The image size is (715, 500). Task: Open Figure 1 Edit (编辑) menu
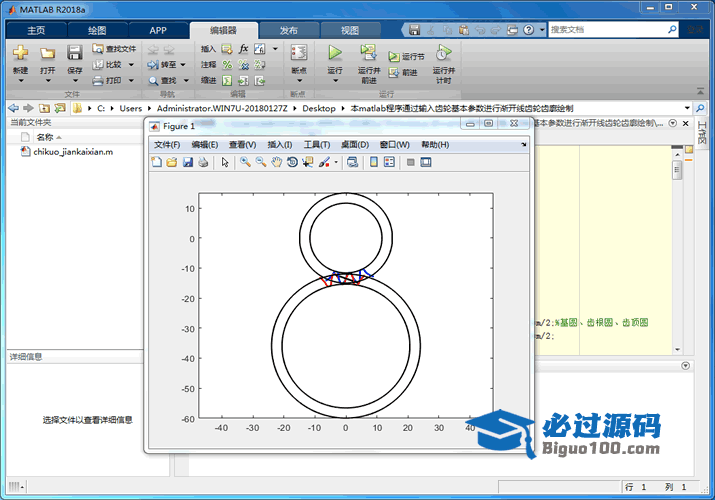(205, 144)
